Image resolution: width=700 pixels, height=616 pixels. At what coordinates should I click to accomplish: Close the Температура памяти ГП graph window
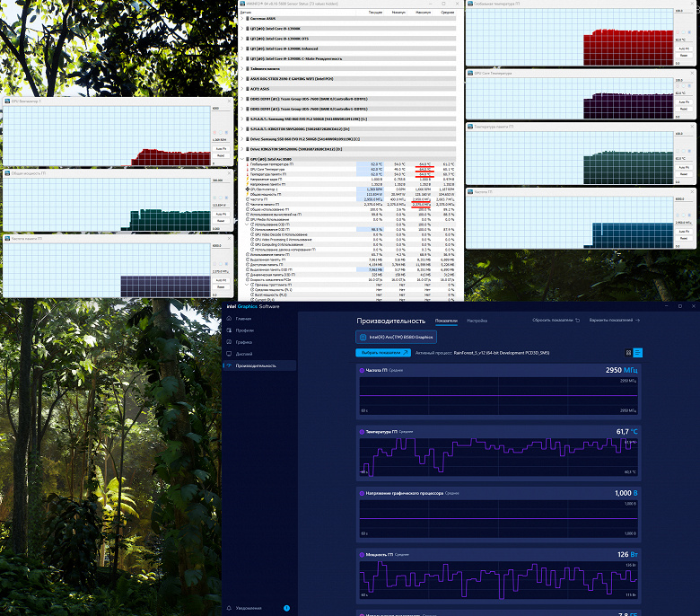point(693,127)
